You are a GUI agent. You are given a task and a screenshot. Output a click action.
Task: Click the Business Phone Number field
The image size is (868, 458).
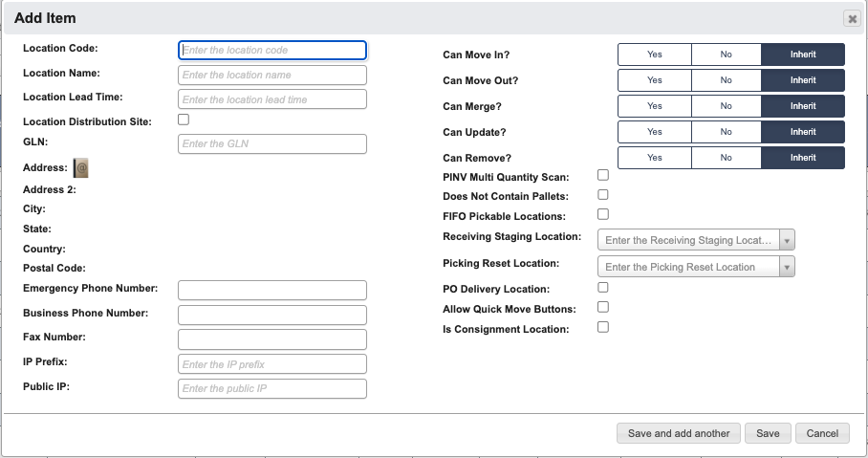pyautogui.click(x=272, y=315)
